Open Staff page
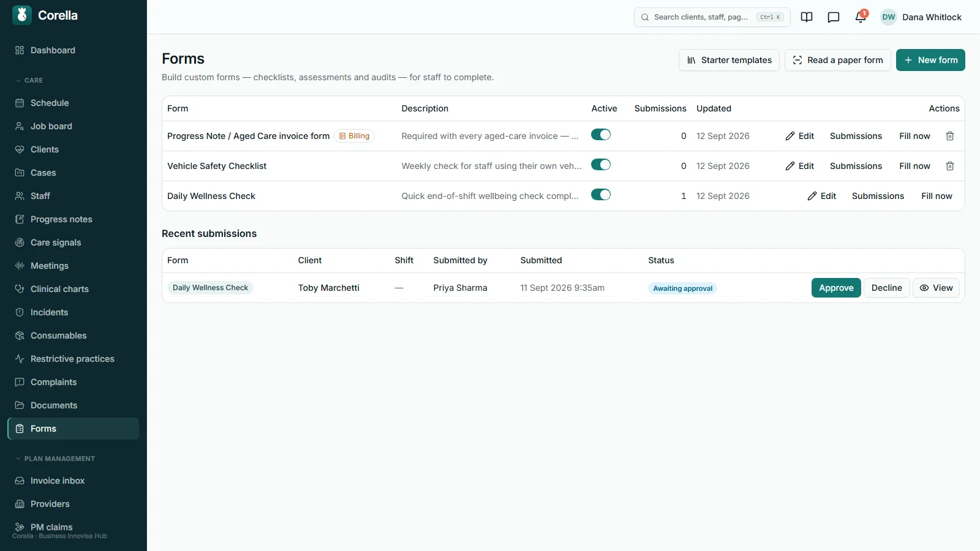The width and height of the screenshot is (980, 551). coord(73,196)
